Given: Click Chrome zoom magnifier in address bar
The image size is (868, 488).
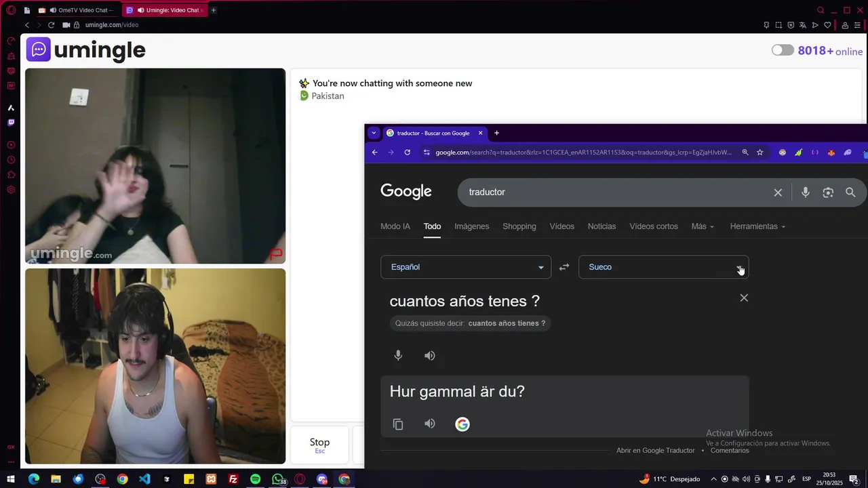Looking at the screenshot, I should point(745,152).
